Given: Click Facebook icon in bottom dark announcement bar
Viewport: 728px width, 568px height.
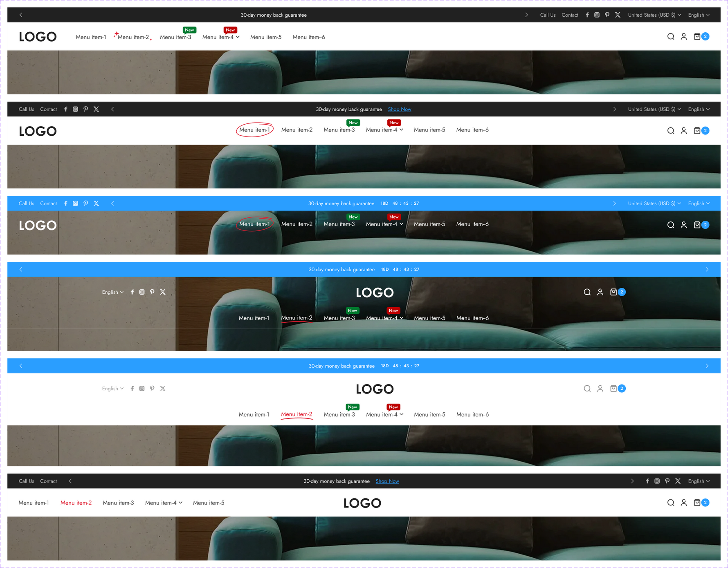Looking at the screenshot, I should click(647, 481).
